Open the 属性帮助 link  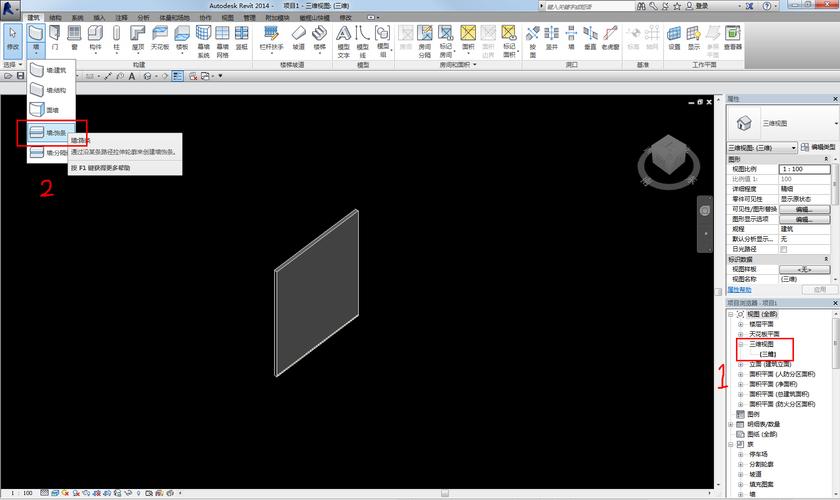[739, 290]
